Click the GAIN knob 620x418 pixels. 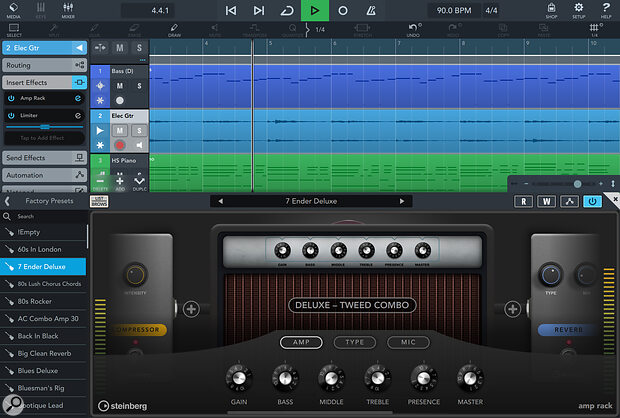click(239, 378)
